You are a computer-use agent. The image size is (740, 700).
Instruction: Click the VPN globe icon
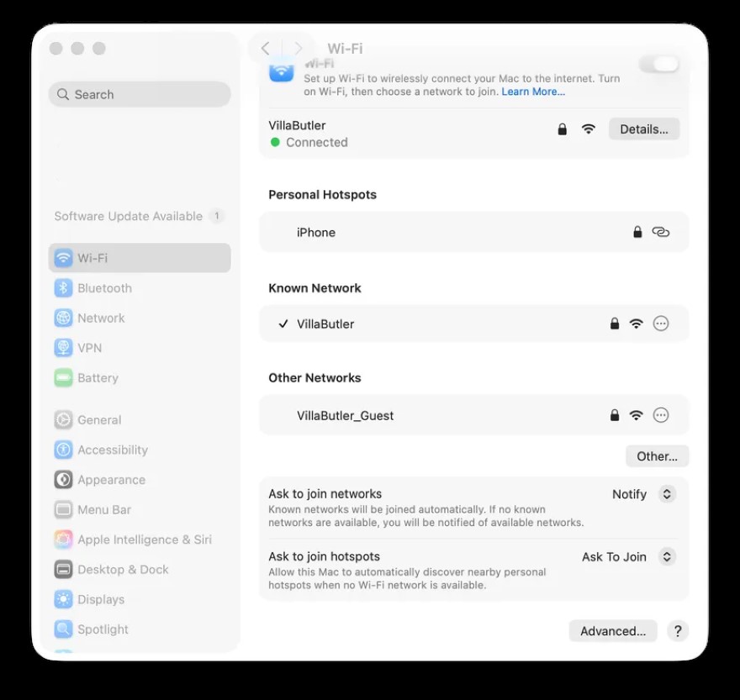coord(63,348)
